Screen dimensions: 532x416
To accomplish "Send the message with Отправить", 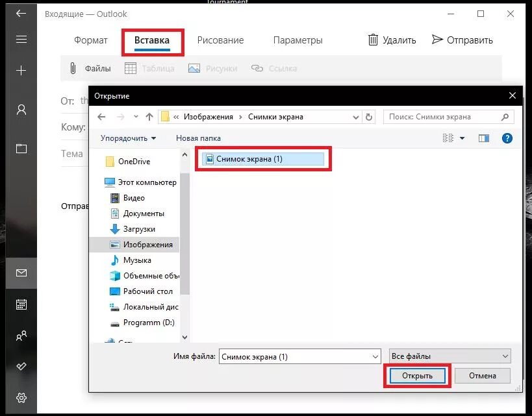I will pyautogui.click(x=462, y=40).
